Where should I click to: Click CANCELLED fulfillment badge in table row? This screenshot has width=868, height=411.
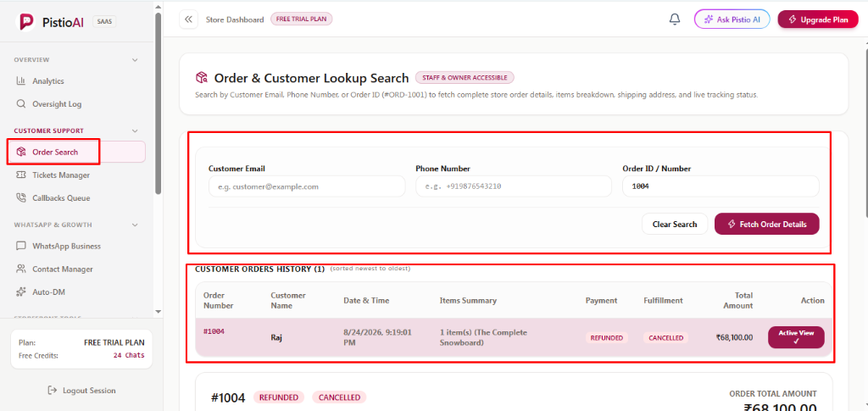pyautogui.click(x=665, y=337)
